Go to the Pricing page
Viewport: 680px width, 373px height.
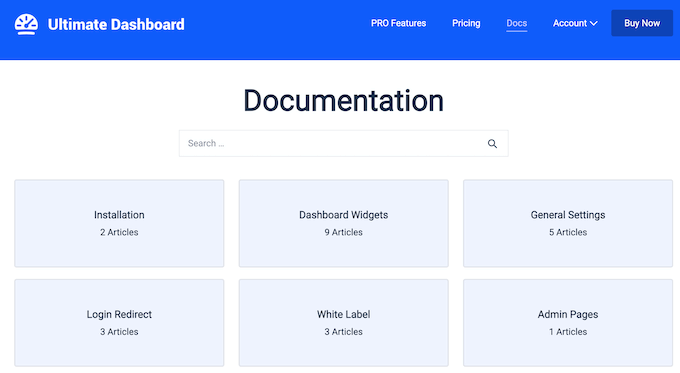[466, 23]
